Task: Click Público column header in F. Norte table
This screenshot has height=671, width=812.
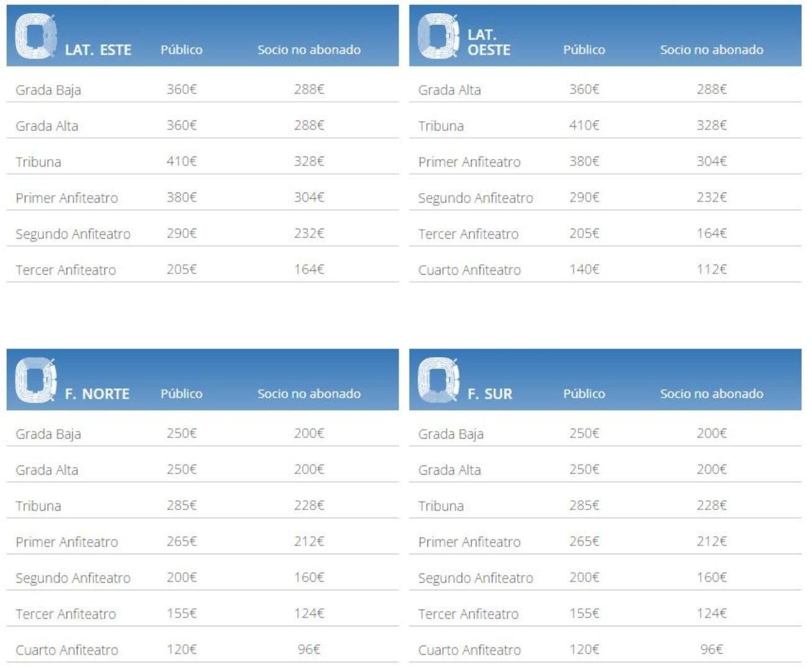Action: coord(181,394)
